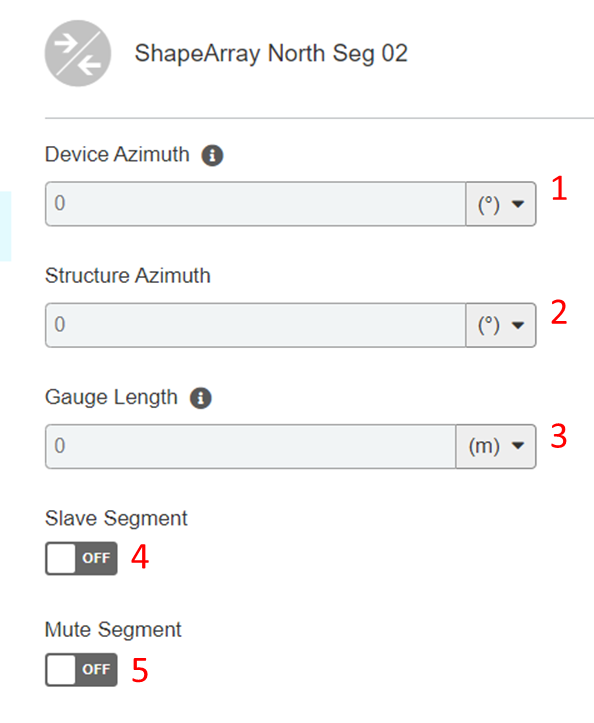The width and height of the screenshot is (594, 723).
Task: Open the Gauge Length meters unit dropdown
Action: [x=496, y=446]
